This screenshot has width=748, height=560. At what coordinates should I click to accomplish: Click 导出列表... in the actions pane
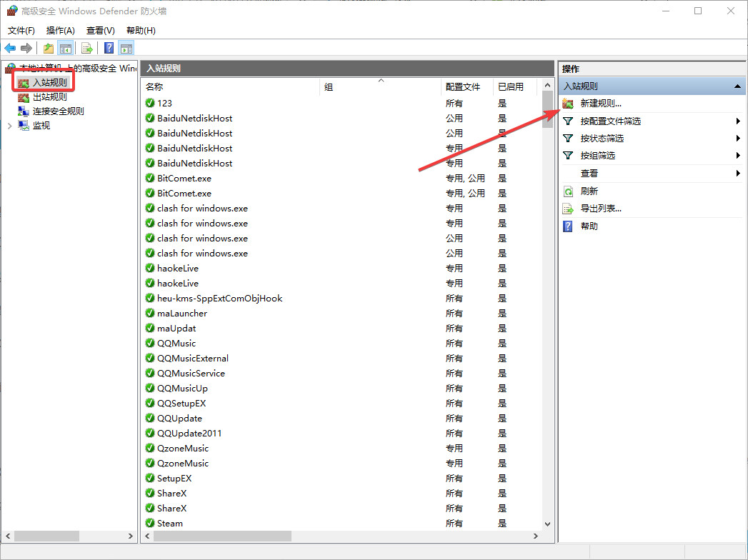coord(601,209)
